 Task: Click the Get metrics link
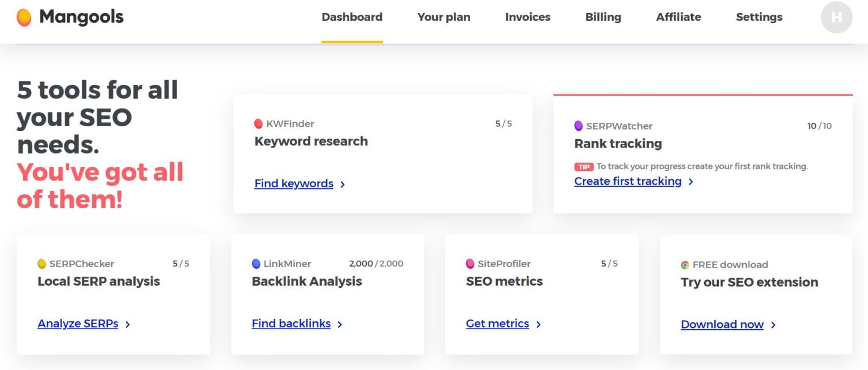coord(497,324)
